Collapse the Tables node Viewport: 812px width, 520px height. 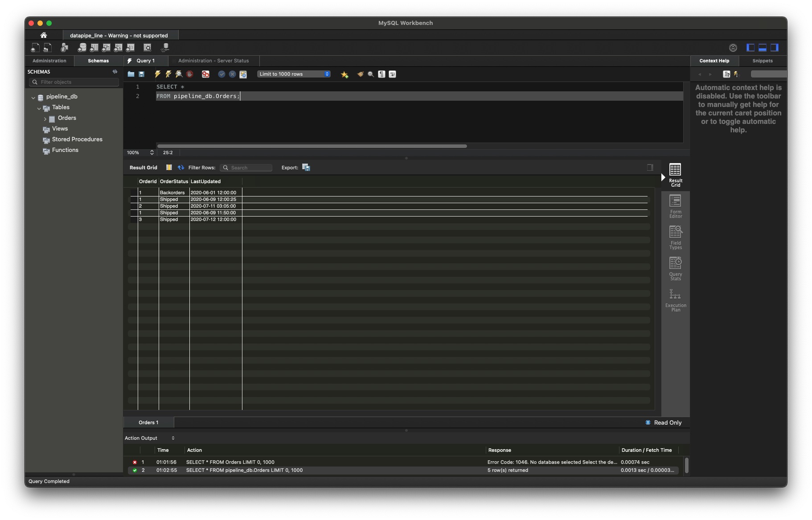point(39,108)
